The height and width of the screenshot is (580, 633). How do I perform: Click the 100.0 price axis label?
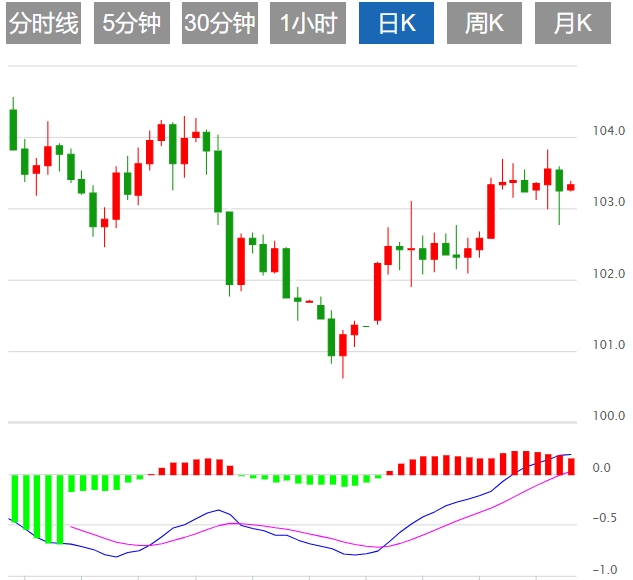tap(609, 416)
